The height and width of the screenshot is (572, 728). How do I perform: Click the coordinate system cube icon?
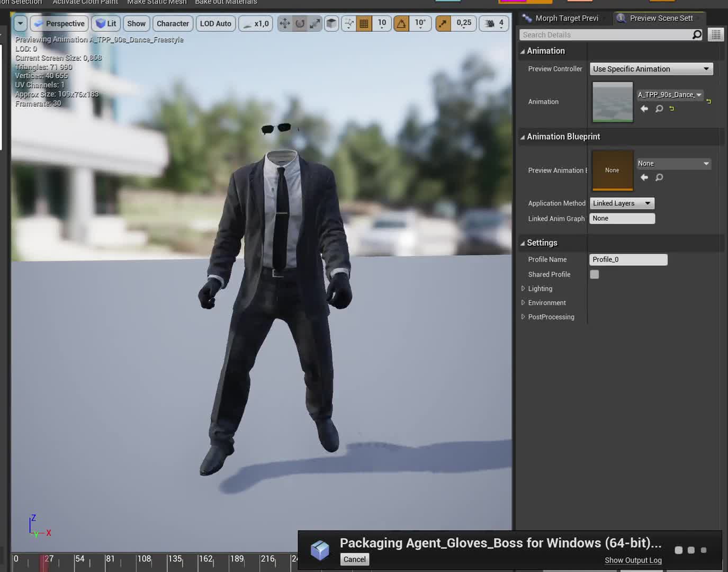(331, 23)
